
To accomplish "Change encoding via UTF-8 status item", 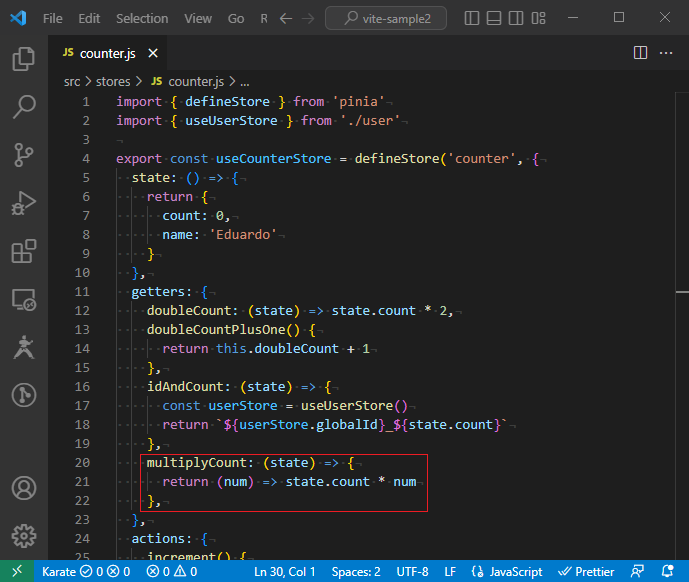I will coord(412,571).
